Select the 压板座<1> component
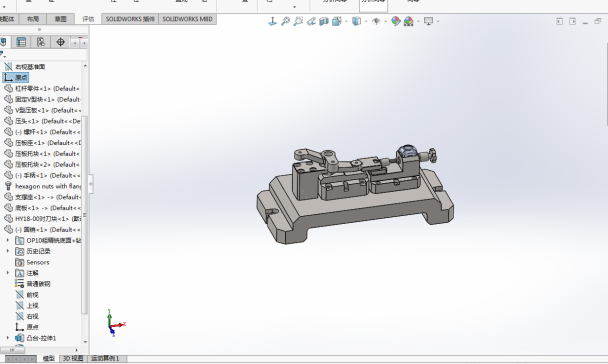The height and width of the screenshot is (364, 608). (x=42, y=143)
